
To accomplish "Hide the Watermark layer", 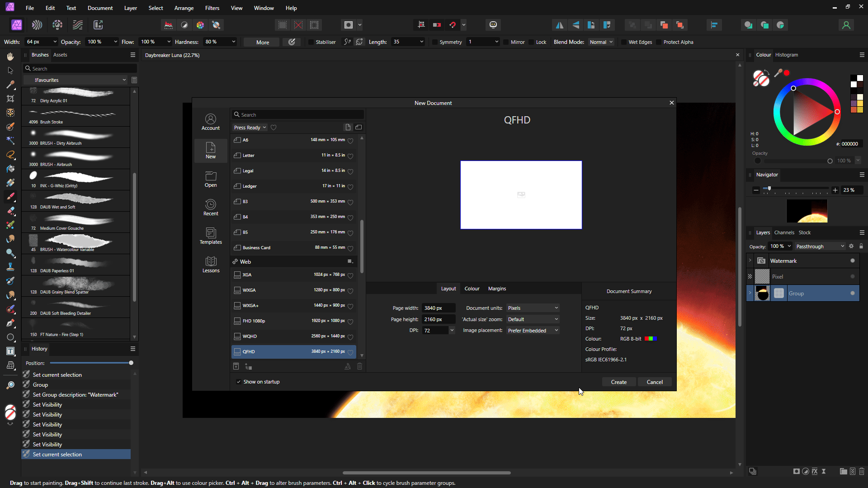I will [x=853, y=261].
